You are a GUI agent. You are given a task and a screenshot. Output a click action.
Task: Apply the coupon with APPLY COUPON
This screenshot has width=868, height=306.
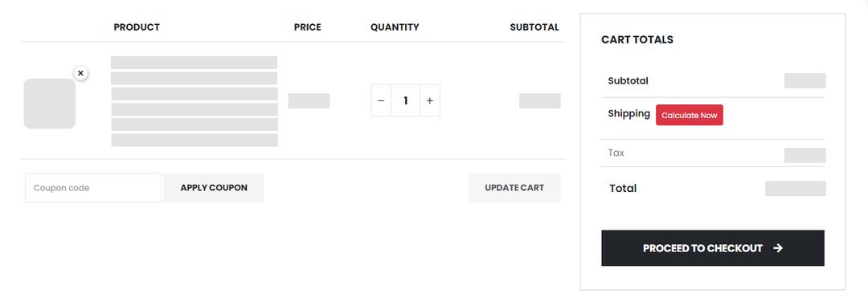214,188
